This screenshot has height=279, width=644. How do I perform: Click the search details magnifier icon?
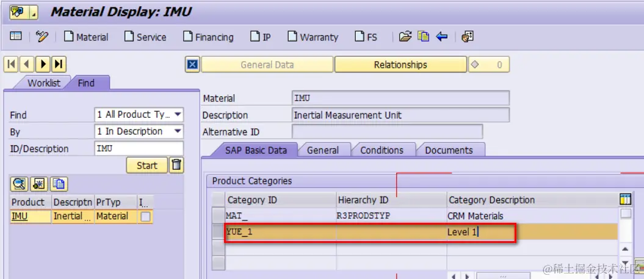(x=20, y=184)
